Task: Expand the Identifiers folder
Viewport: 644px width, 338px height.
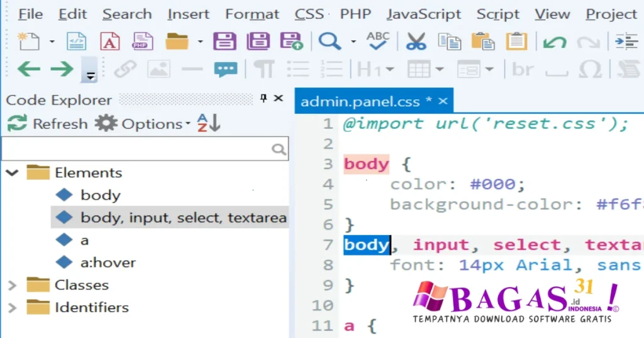Action: click(12, 308)
